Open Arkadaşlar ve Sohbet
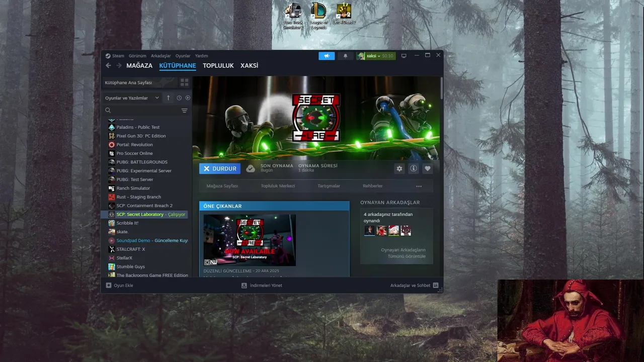Image resolution: width=644 pixels, height=362 pixels. (415, 285)
